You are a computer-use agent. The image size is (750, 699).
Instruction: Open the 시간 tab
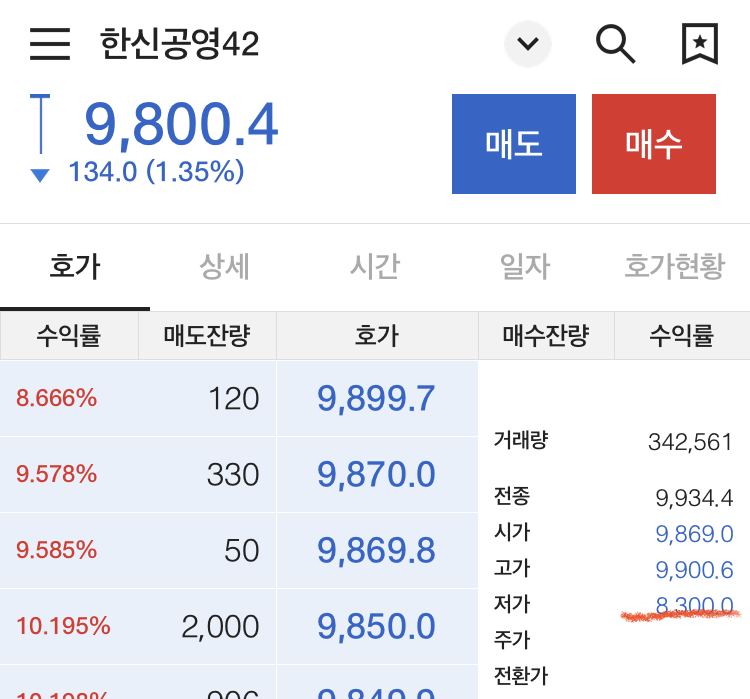[x=375, y=267]
